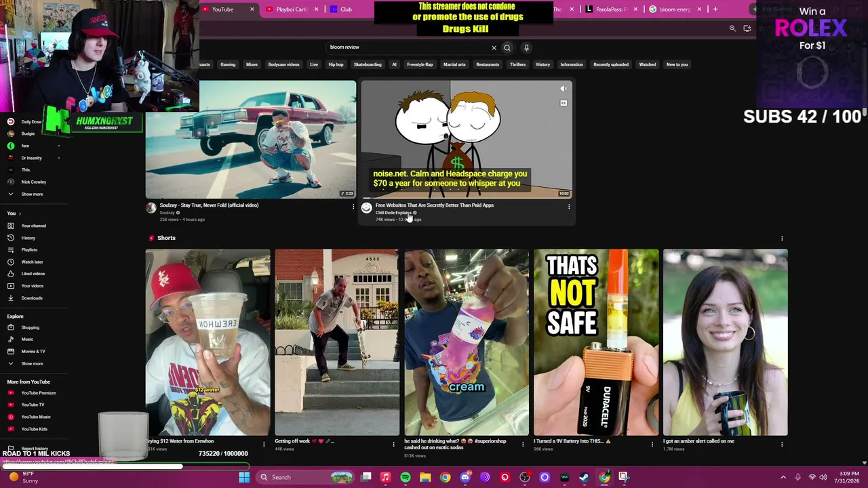Open the Soulzay channel link
868x488 pixels.
pos(167,213)
